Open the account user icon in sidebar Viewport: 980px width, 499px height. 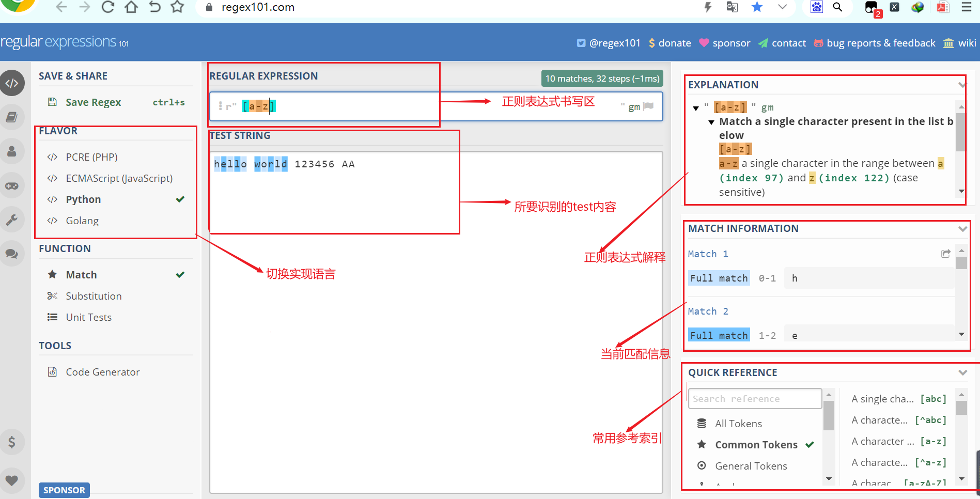[x=12, y=151]
